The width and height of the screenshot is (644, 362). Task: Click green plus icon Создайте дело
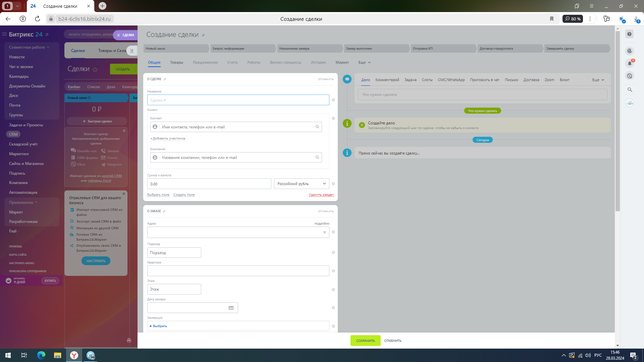(x=362, y=125)
